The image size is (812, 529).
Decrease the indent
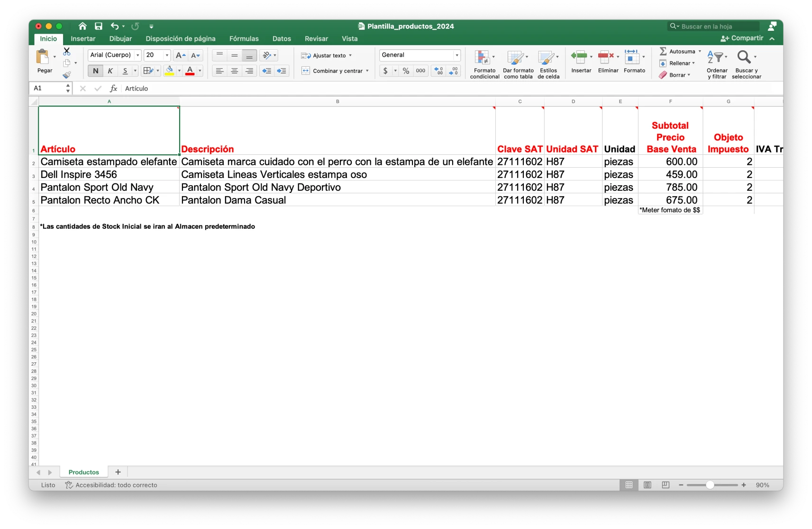click(x=267, y=71)
